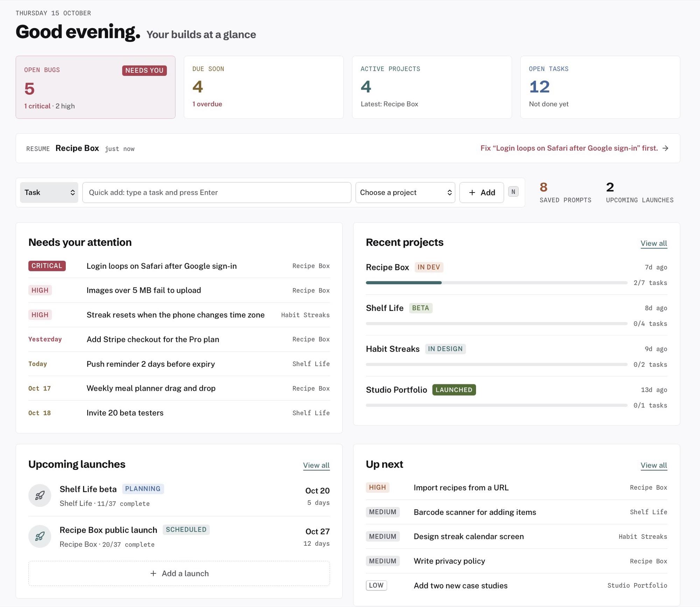The height and width of the screenshot is (607, 700).
Task: Click the N keyboard shortcut badge
Action: click(x=513, y=192)
